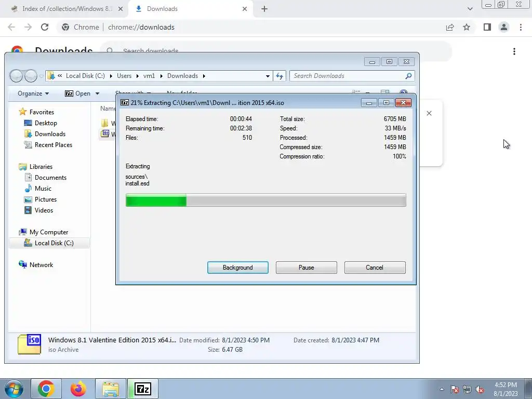The height and width of the screenshot is (399, 532).
Task: Launch Firefox from the taskbar
Action: tap(78, 389)
